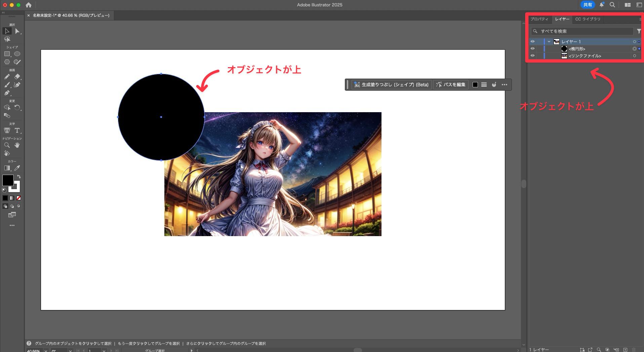Open status bar display options arrow
This screenshot has height=352, width=644.
click(x=192, y=350)
